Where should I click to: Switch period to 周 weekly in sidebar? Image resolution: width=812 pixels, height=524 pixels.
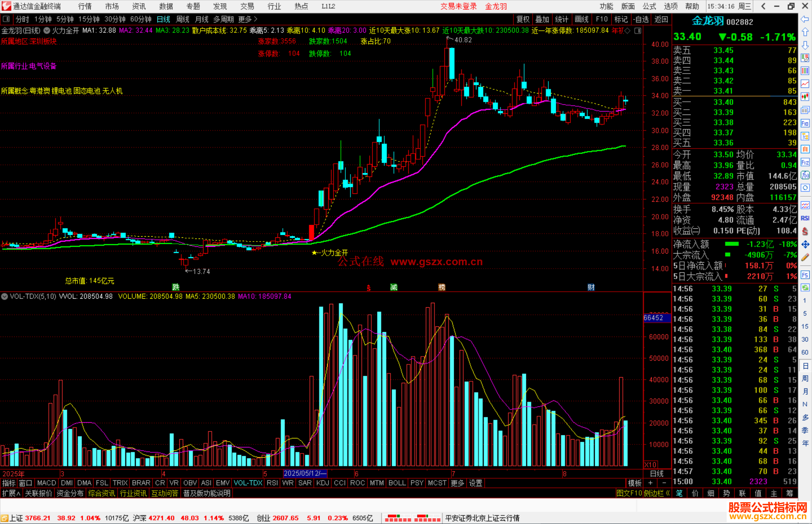805,378
